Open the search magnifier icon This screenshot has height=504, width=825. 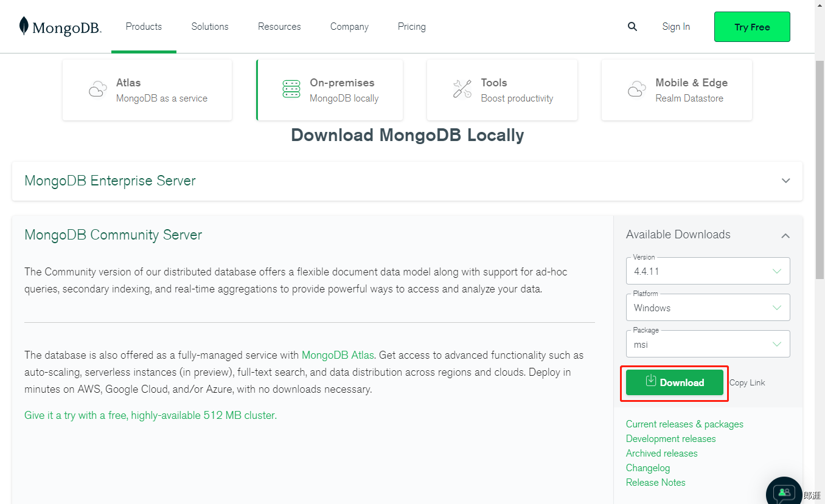(633, 27)
